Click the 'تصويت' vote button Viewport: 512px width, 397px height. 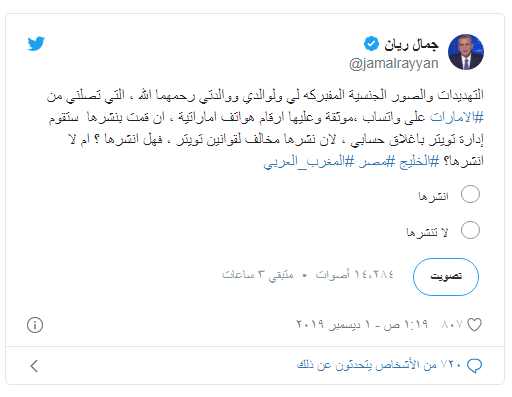point(446,277)
